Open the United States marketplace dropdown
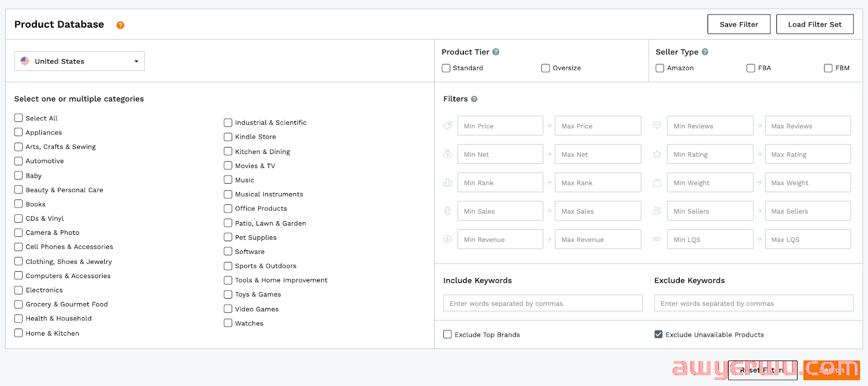 click(x=79, y=61)
